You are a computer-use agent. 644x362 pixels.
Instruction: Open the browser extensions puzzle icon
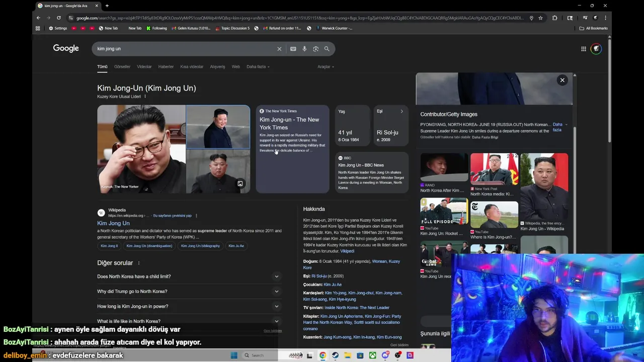pyautogui.click(x=555, y=18)
